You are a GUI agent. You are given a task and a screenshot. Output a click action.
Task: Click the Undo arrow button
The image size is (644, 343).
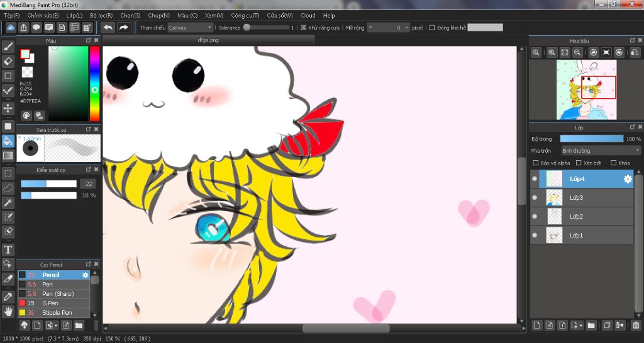108,28
